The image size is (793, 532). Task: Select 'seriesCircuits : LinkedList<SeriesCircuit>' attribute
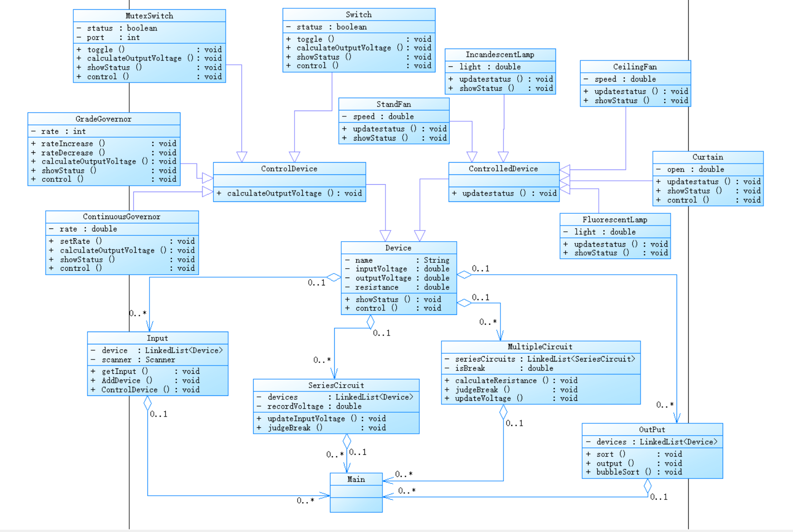540,359
